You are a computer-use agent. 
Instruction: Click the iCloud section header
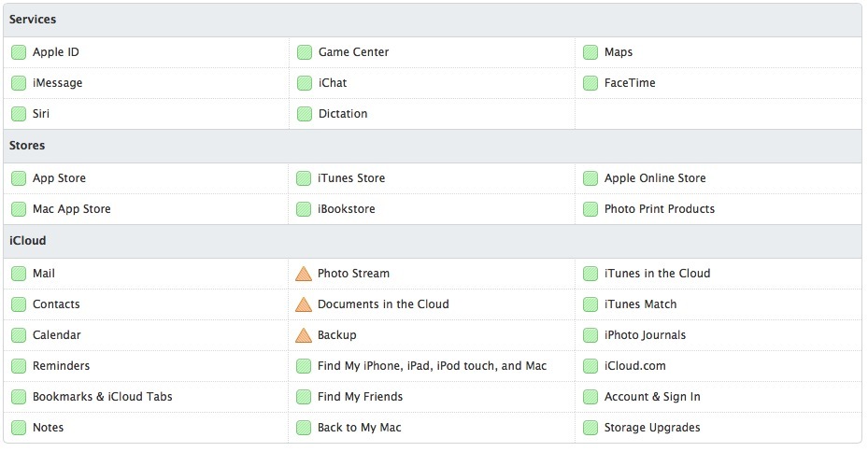(x=433, y=241)
